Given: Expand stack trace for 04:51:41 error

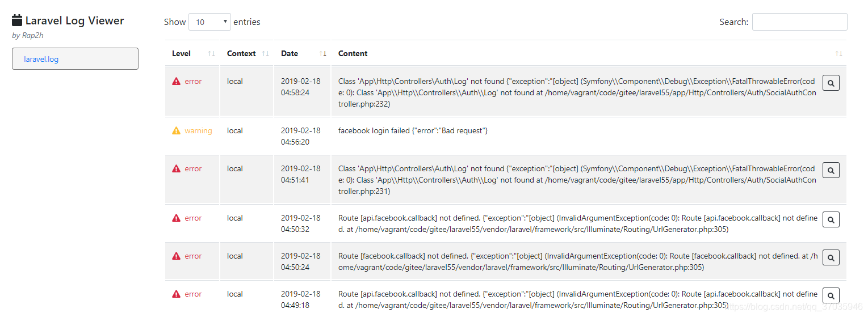Looking at the screenshot, I should tap(831, 170).
